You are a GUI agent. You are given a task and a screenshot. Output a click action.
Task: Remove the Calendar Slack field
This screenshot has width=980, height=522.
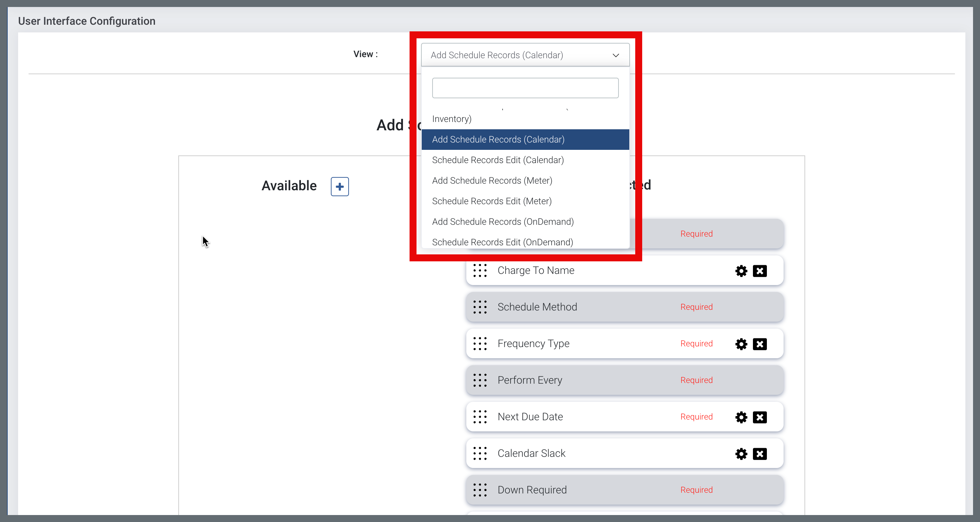[x=759, y=454]
